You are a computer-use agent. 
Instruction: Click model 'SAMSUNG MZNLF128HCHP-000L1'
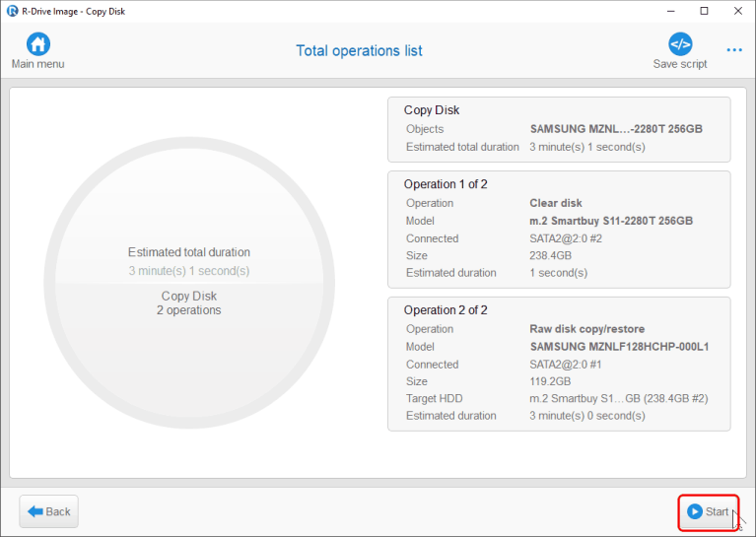pyautogui.click(x=619, y=347)
